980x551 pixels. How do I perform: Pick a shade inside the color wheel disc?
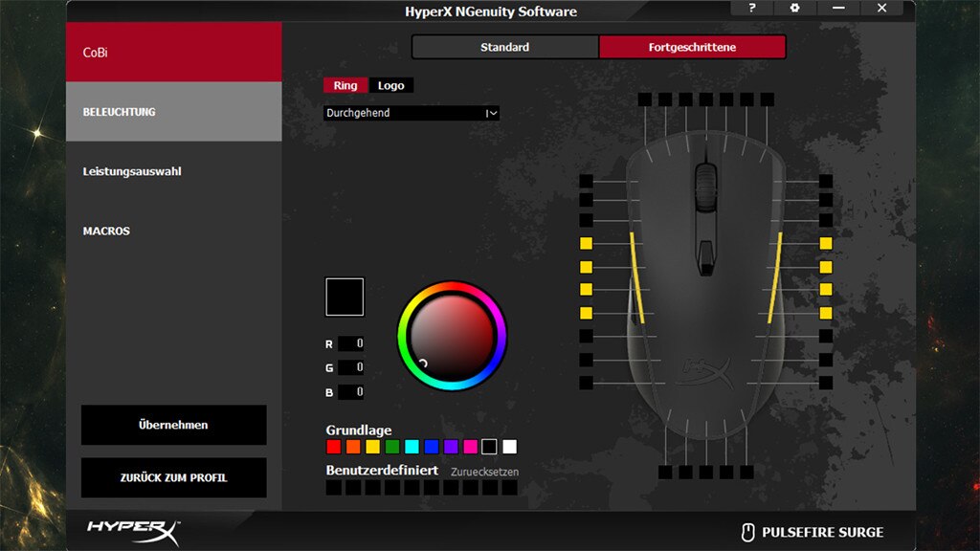452,336
